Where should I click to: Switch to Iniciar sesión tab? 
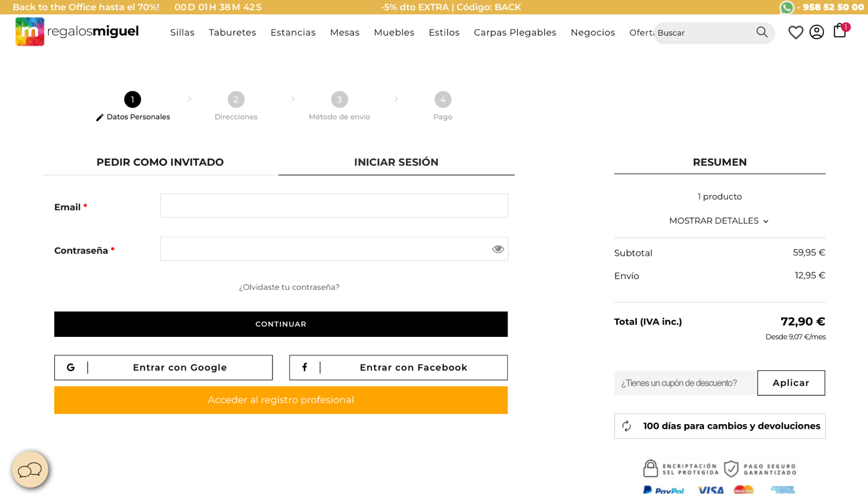(x=396, y=162)
